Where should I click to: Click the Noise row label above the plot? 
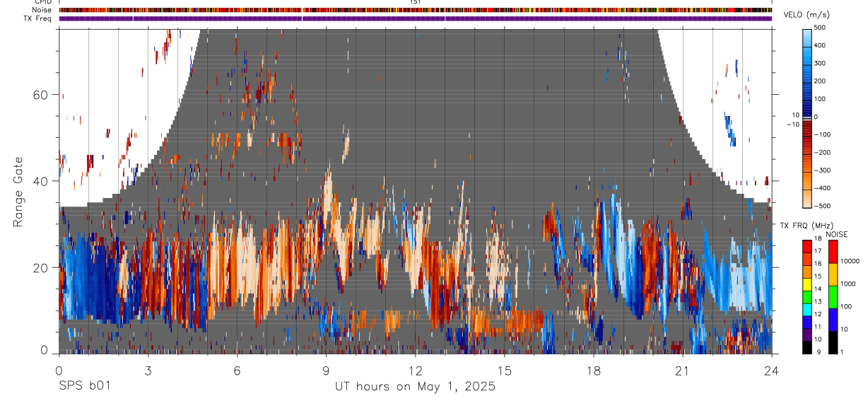(42, 10)
